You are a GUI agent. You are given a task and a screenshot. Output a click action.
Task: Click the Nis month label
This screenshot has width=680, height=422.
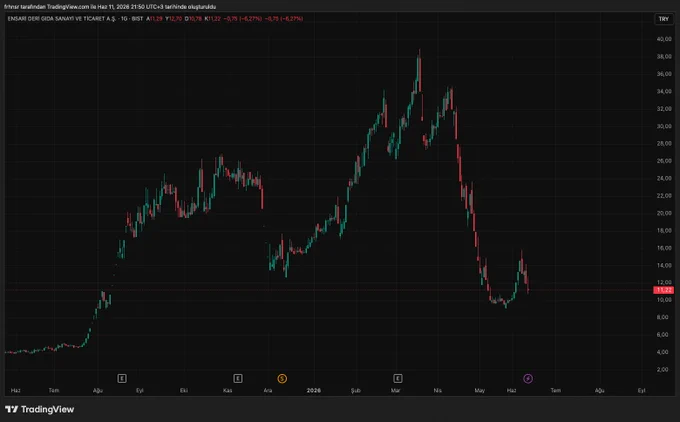click(x=438, y=390)
